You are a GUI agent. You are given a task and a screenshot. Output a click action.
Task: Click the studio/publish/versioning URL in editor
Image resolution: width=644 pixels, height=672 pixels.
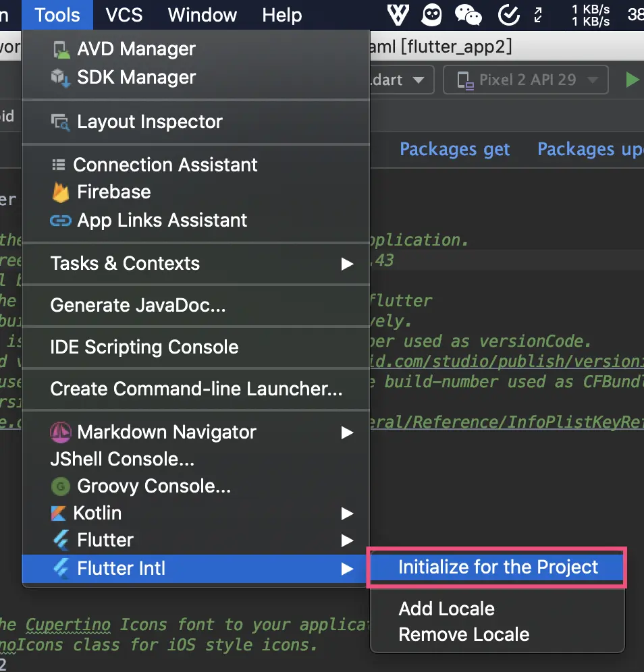click(507, 361)
